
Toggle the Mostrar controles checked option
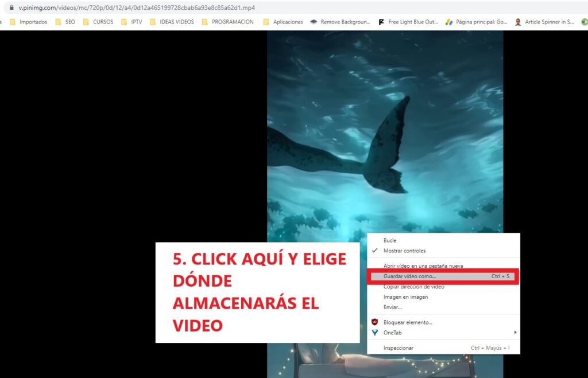click(x=404, y=251)
